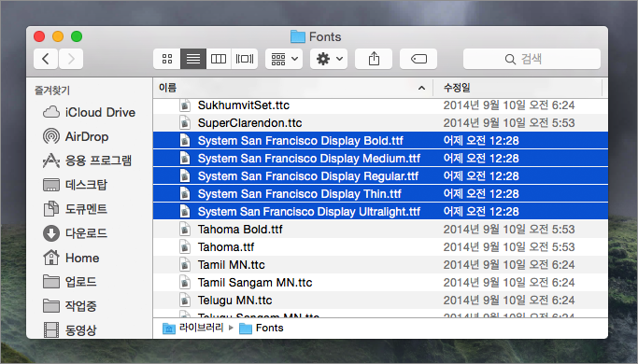Switch to list view mode
Screen dimensions: 638x364
pyautogui.click(x=193, y=59)
